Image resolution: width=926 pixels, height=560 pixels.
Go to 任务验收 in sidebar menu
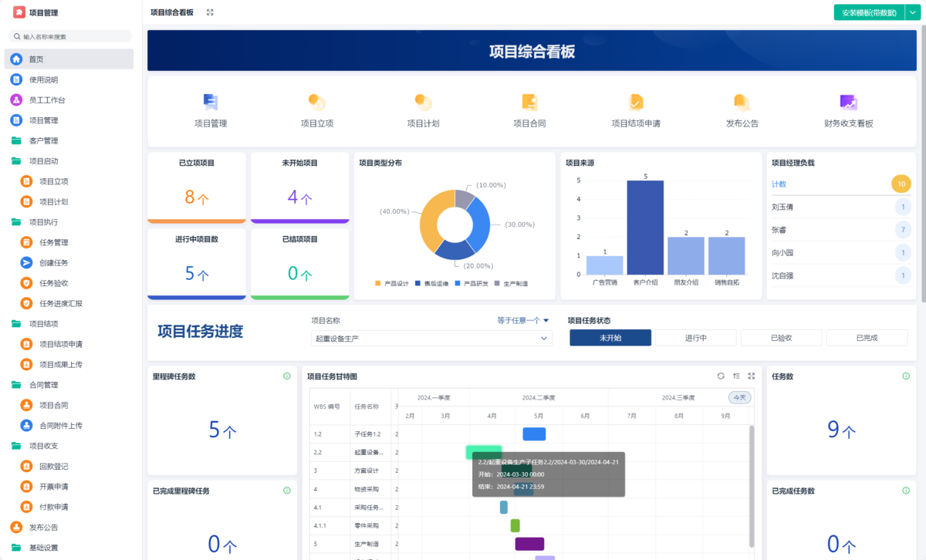[x=54, y=283]
